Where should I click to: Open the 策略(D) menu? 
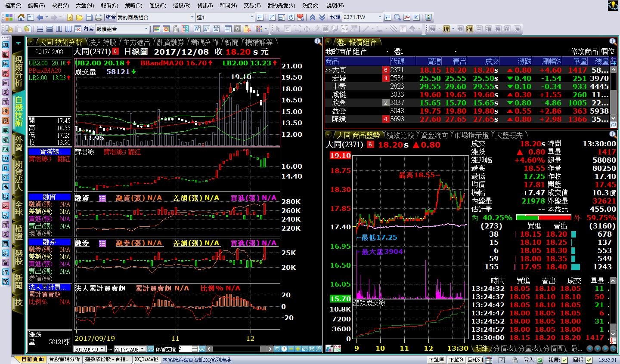coord(133,6)
